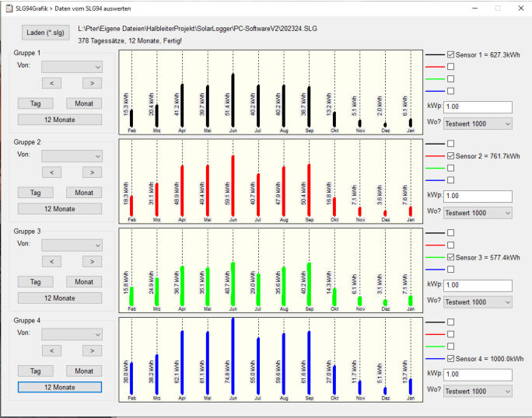532x418 pixels.
Task: Step forward with Gruppe 3 right arrow
Action: (92, 262)
